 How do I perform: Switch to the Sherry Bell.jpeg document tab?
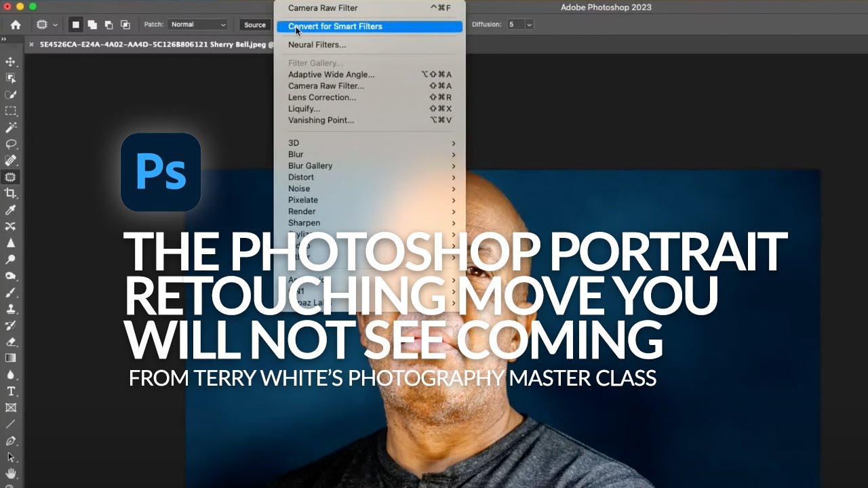tap(156, 44)
